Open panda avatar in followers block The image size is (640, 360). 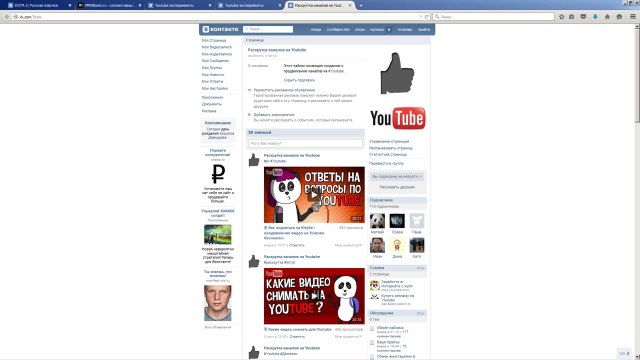(x=377, y=221)
